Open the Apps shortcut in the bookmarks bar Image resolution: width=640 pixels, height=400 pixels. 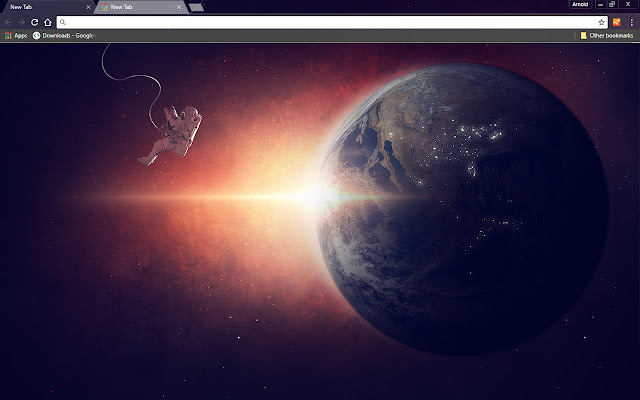click(16, 36)
